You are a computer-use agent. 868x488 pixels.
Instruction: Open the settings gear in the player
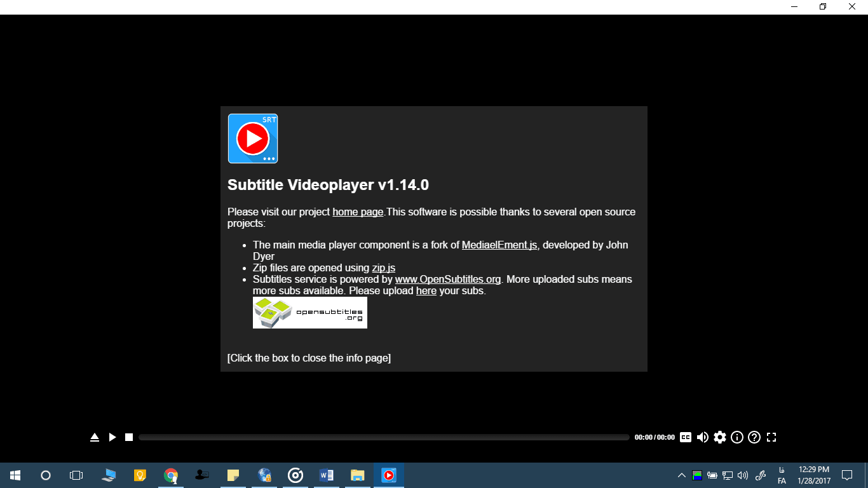click(719, 437)
